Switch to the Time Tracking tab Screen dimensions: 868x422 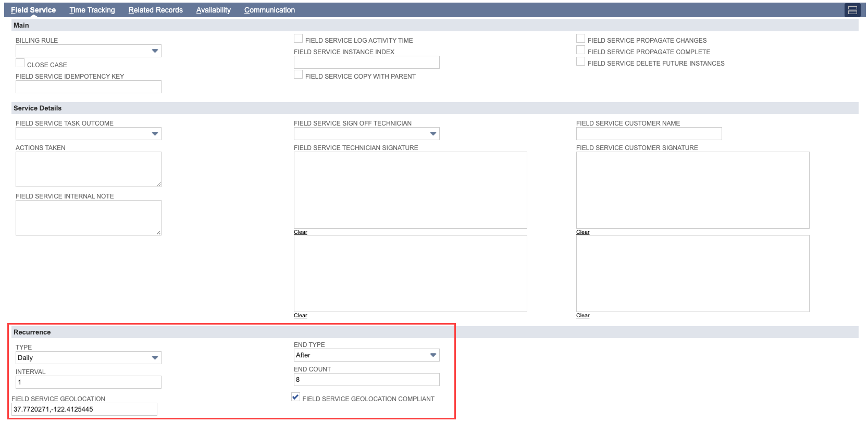(92, 10)
